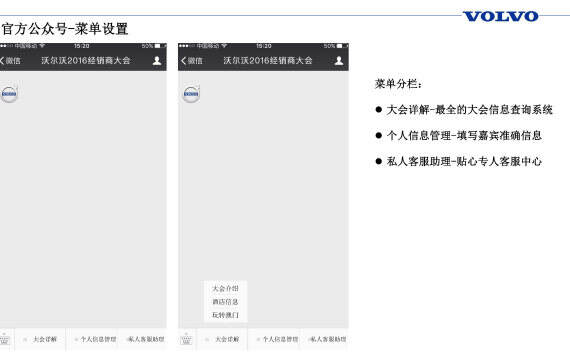Collapse 大会详解 menu in phone showing submenu

click(x=222, y=339)
